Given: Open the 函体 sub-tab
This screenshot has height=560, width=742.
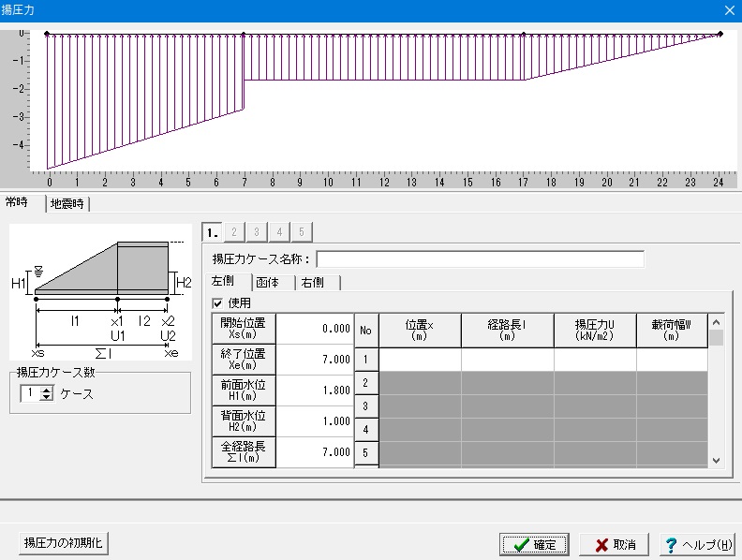Looking at the screenshot, I should click(x=273, y=283).
